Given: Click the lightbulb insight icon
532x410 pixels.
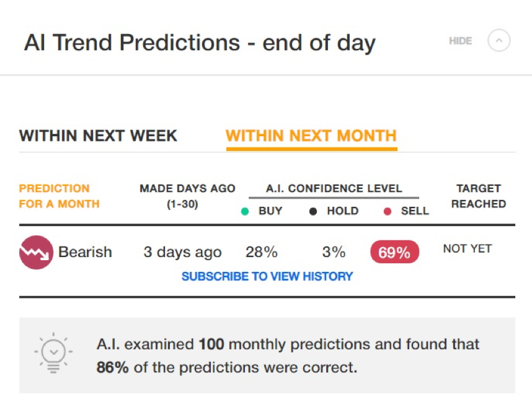Looking at the screenshot, I should point(53,353).
